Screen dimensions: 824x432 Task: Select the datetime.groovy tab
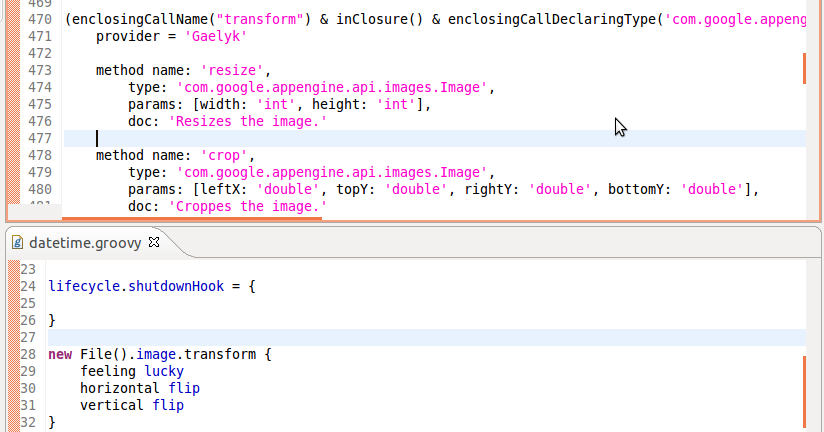85,243
